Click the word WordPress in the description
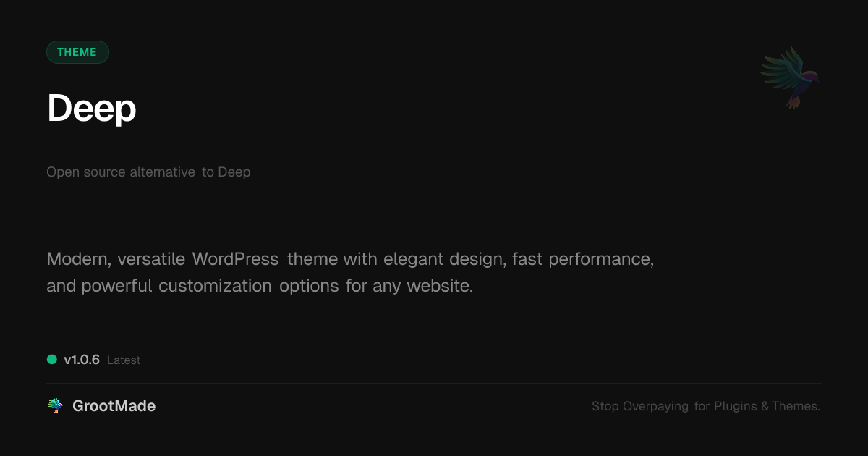Image resolution: width=868 pixels, height=456 pixels. 235,259
